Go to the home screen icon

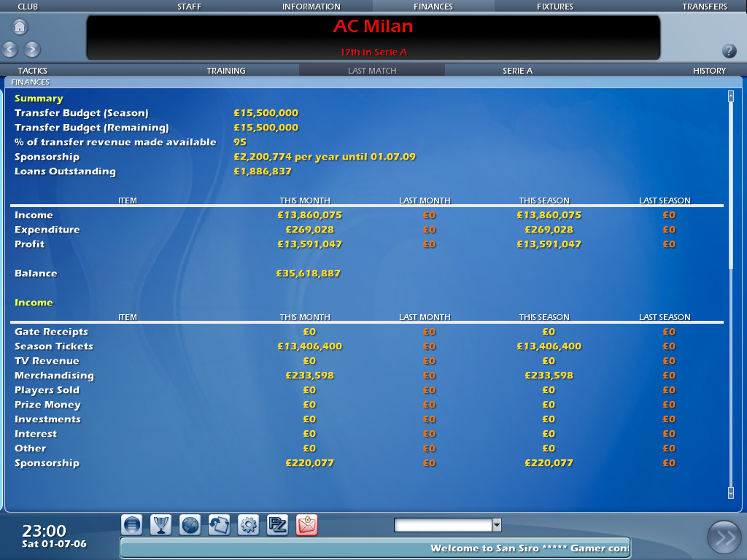(x=20, y=27)
